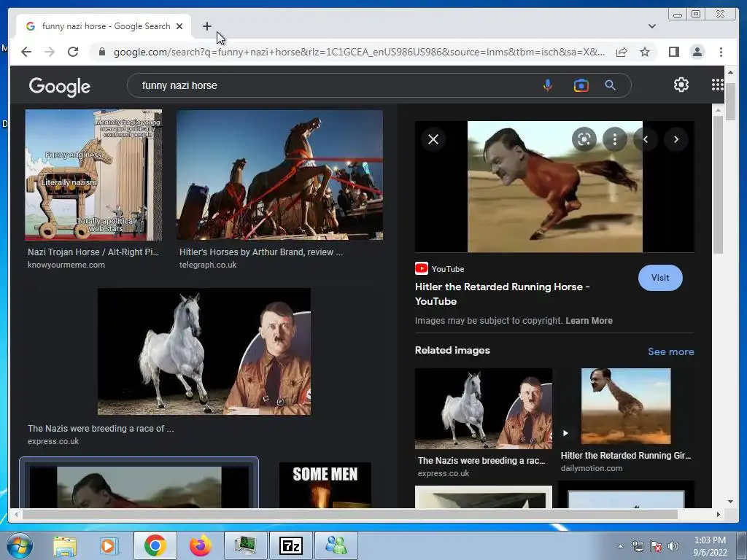747x560 pixels.
Task: Click the volume speaker tray icon
Action: pos(673,546)
